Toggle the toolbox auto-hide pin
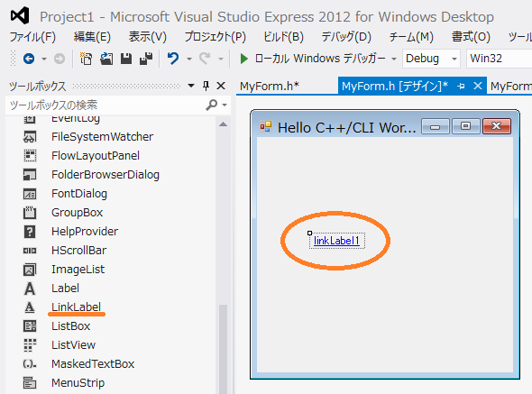The image size is (532, 394). pyautogui.click(x=206, y=86)
